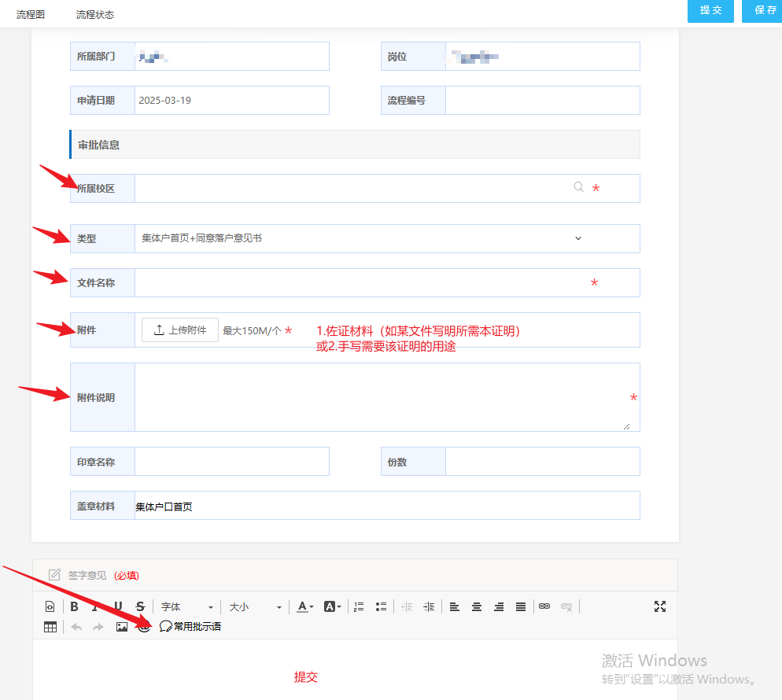Viewport: 782px width, 700px height.
Task: Expand the 类型 dropdown selector
Action: [x=578, y=238]
